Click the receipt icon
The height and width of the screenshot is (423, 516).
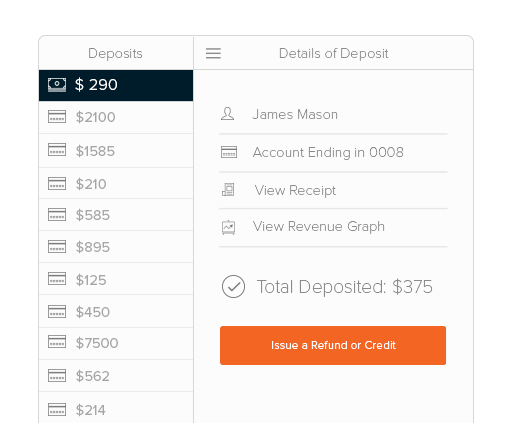tap(228, 190)
